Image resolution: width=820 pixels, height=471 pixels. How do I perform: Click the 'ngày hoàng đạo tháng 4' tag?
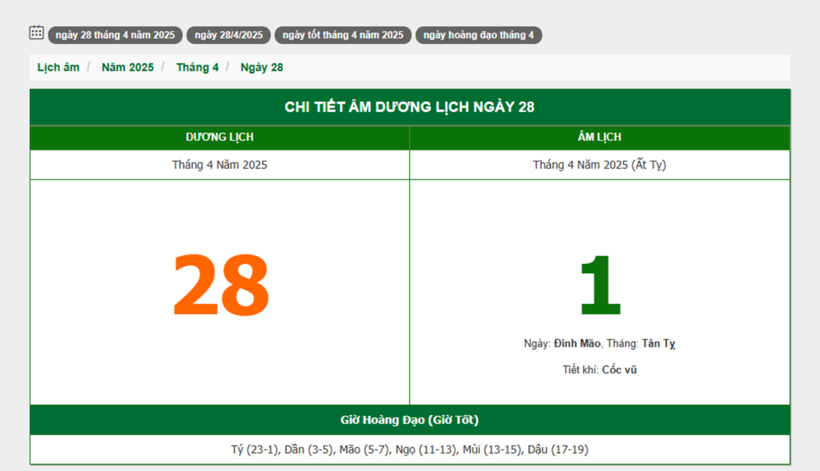(478, 35)
